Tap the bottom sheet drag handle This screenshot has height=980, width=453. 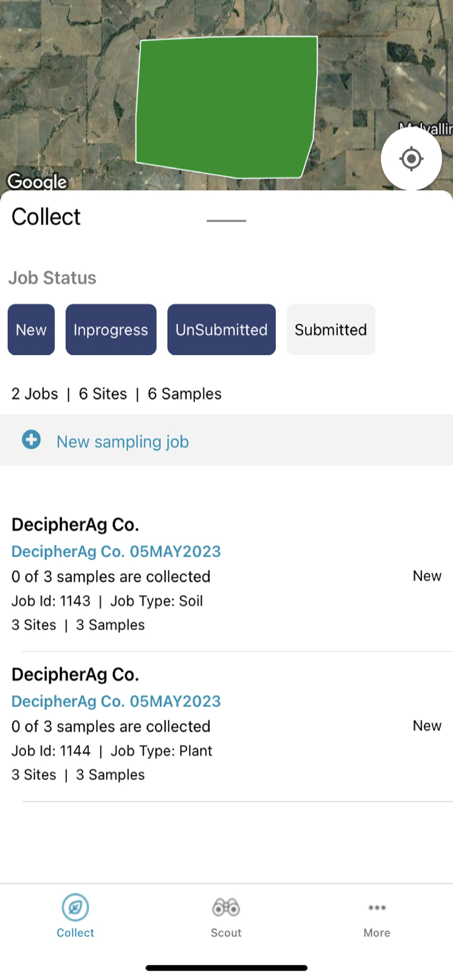click(x=226, y=221)
